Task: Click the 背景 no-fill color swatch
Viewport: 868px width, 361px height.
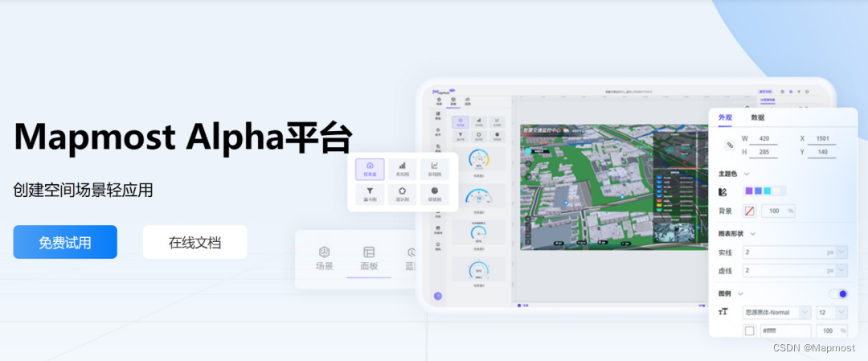Action: pos(750,211)
